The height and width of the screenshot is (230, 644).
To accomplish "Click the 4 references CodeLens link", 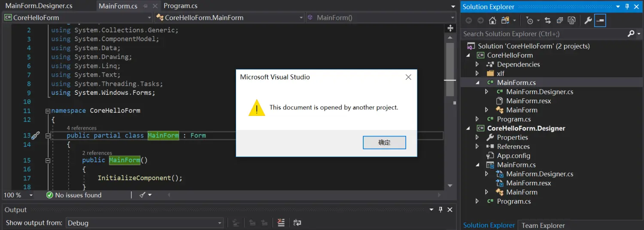I will pos(82,128).
